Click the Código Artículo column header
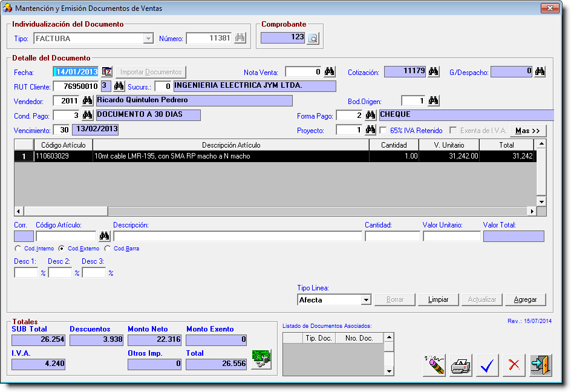The width and height of the screenshot is (571, 392). coord(64,145)
